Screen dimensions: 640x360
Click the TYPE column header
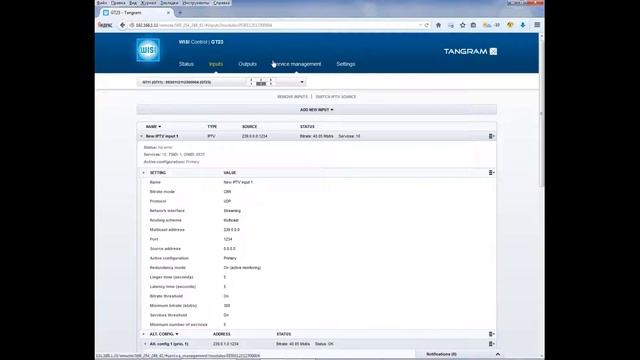(212, 127)
